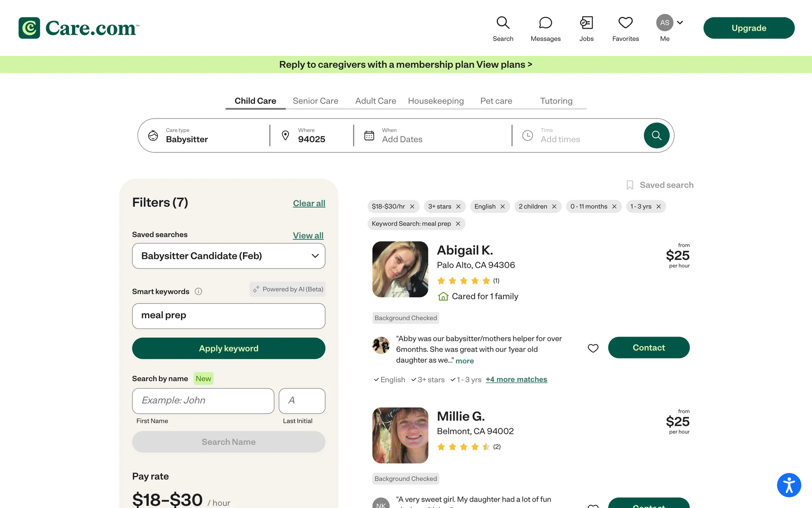Remove the English filter chip
This screenshot has height=508, width=812.
[x=502, y=207]
